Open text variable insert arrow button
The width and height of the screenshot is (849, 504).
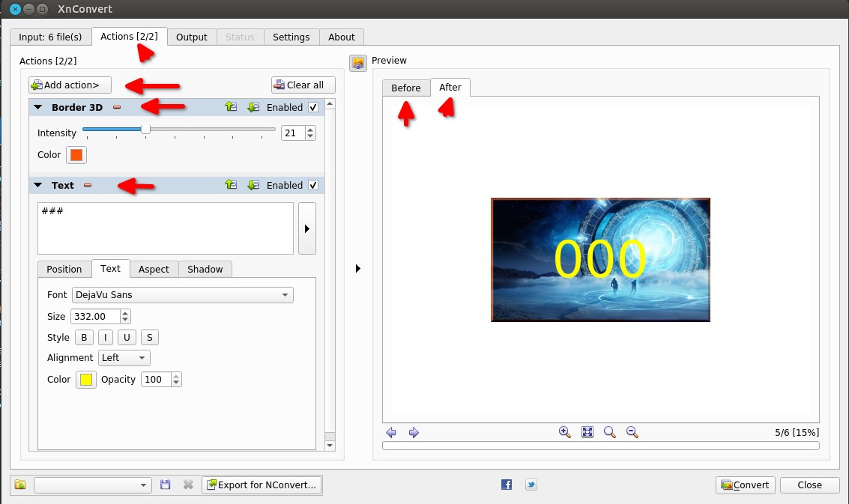click(x=307, y=228)
